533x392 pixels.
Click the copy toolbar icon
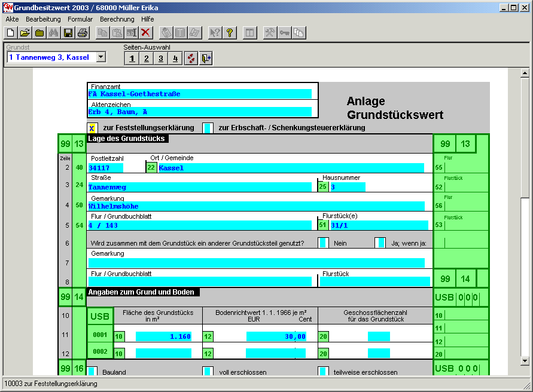[x=102, y=33]
